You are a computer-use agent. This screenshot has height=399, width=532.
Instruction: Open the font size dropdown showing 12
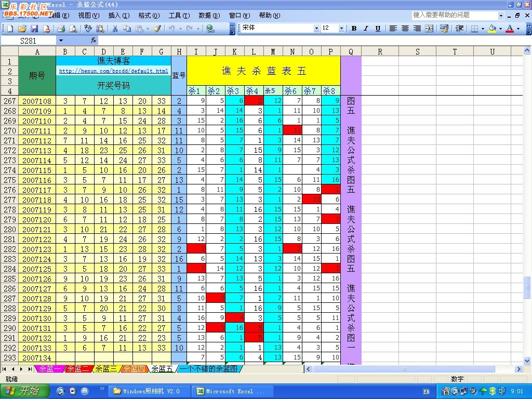(341, 28)
